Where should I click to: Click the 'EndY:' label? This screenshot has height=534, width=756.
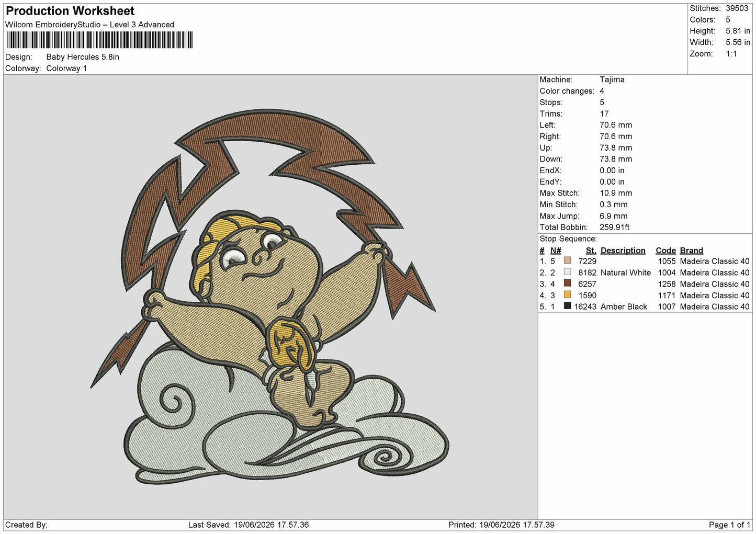pyautogui.click(x=550, y=182)
